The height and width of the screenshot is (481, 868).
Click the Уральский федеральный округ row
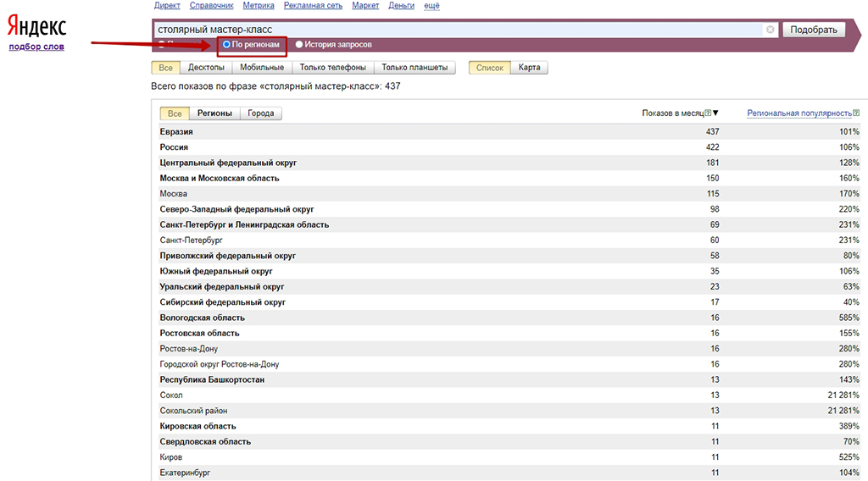(509, 286)
